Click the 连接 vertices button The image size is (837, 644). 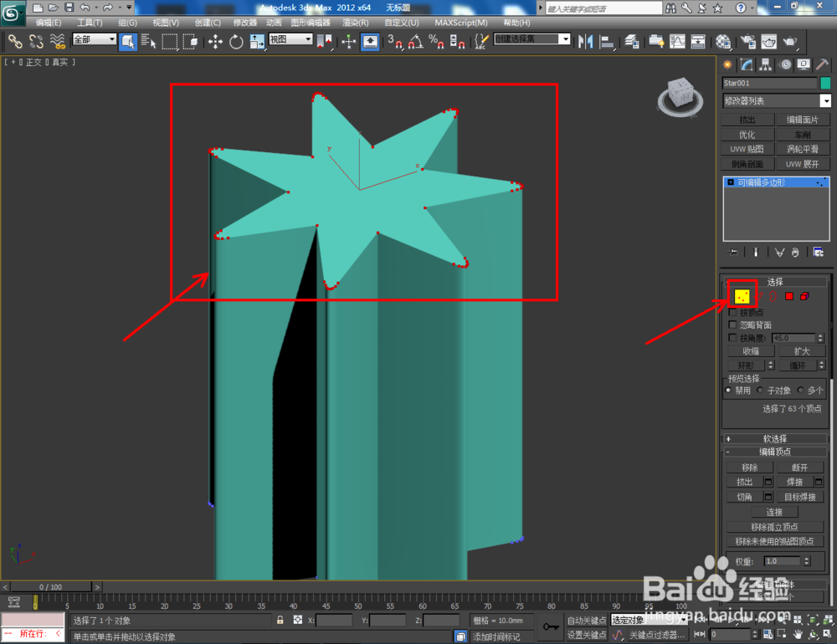point(774,512)
